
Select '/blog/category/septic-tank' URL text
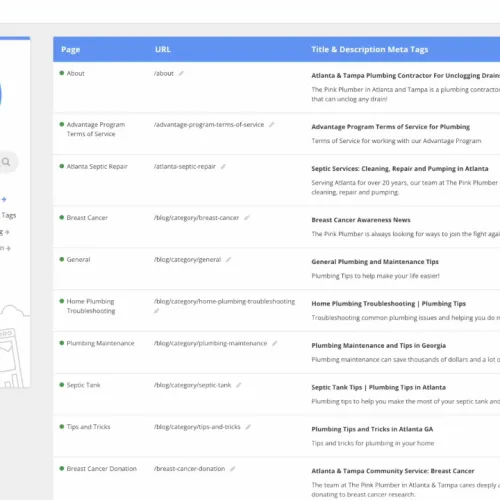pyautogui.click(x=192, y=385)
